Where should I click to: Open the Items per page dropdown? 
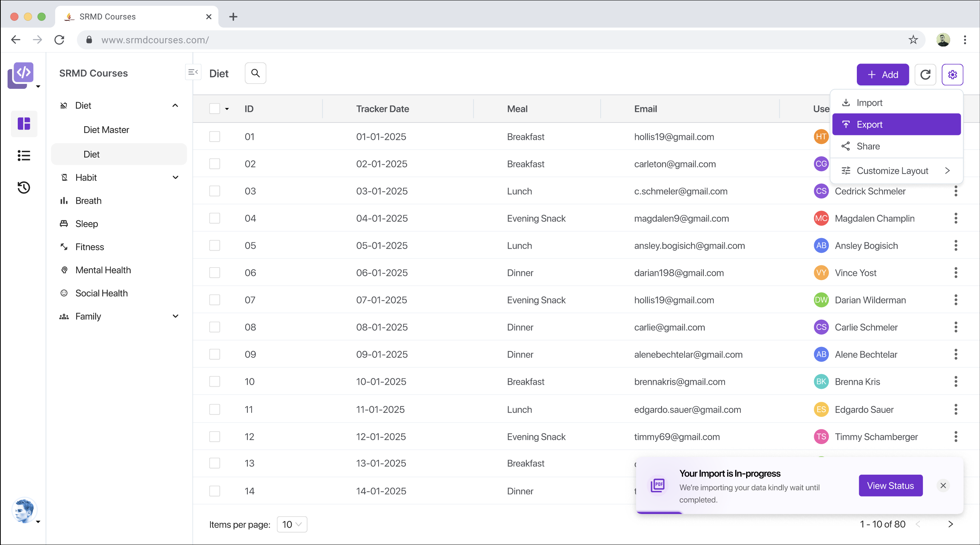point(292,525)
